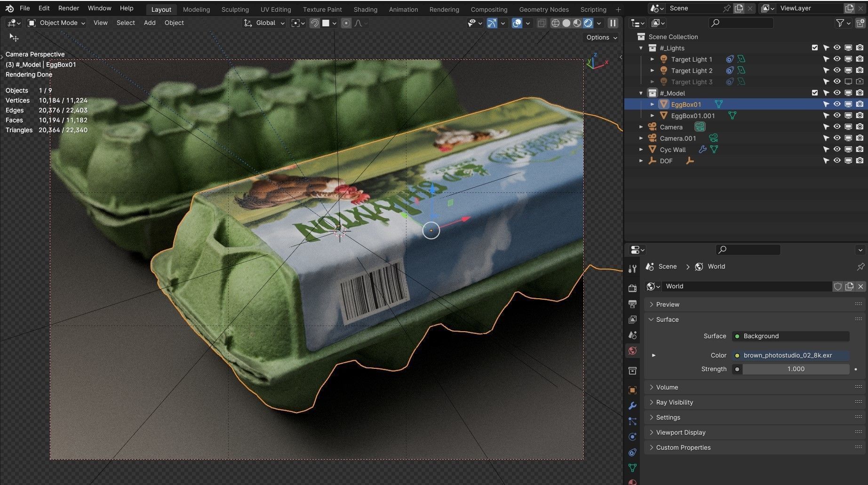Open the viewport Select menu

tap(126, 23)
